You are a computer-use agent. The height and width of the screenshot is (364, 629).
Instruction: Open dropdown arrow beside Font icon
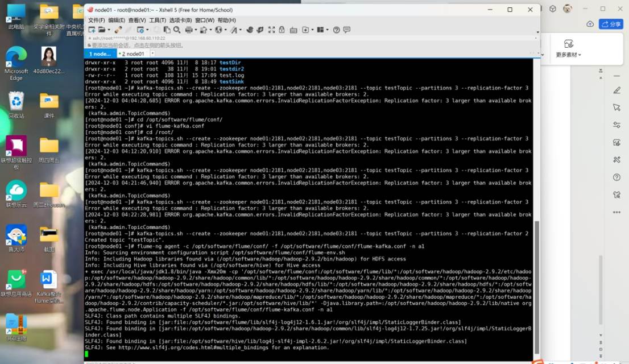coord(241,30)
